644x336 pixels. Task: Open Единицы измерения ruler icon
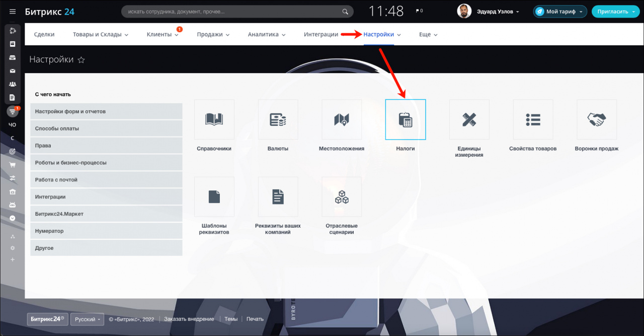point(469,120)
